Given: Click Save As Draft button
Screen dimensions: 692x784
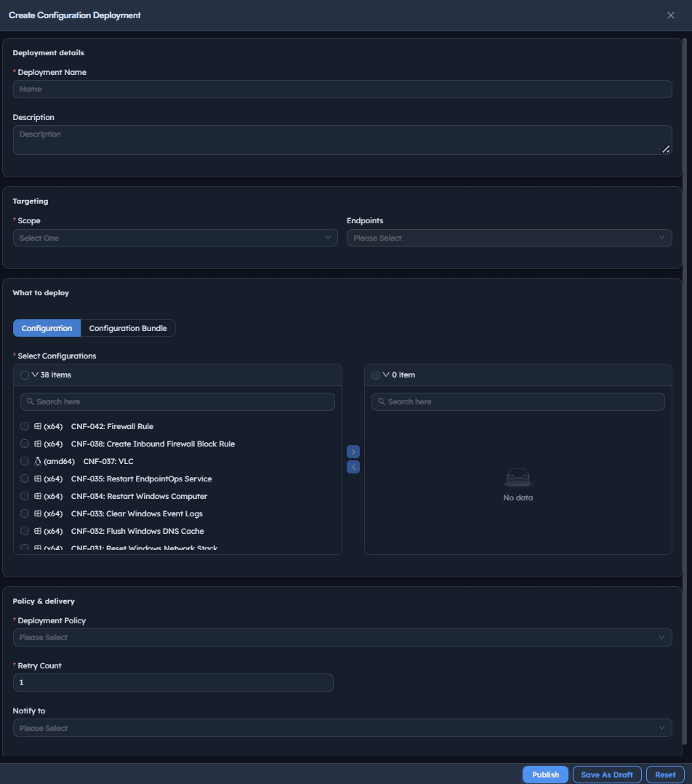Looking at the screenshot, I should 607,775.
